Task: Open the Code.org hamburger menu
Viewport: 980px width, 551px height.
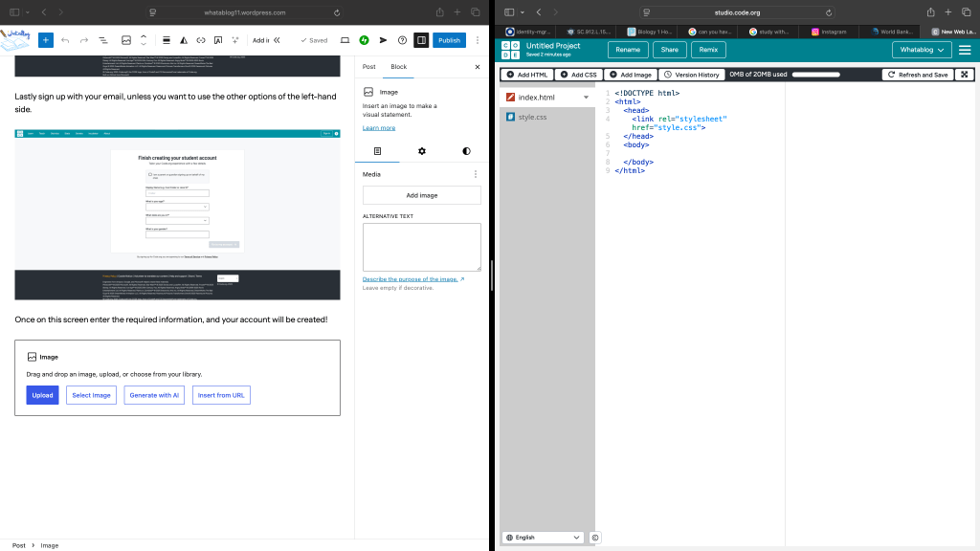Action: pos(964,50)
